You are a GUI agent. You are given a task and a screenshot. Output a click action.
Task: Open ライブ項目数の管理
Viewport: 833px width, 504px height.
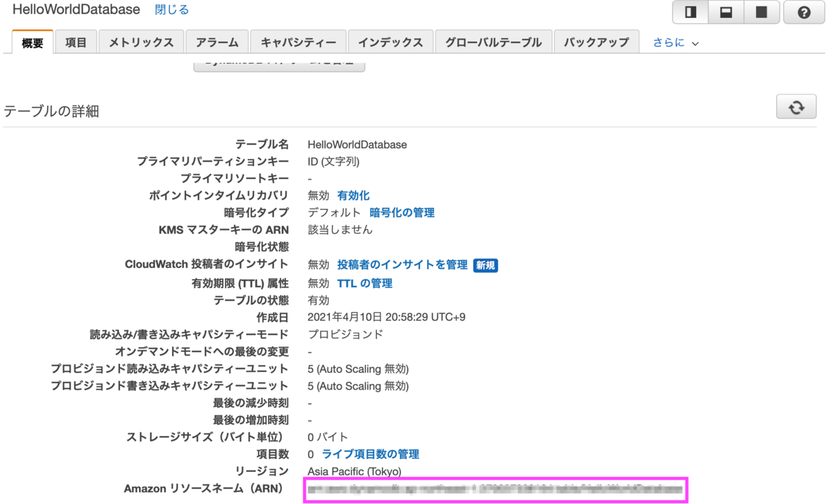(x=370, y=453)
